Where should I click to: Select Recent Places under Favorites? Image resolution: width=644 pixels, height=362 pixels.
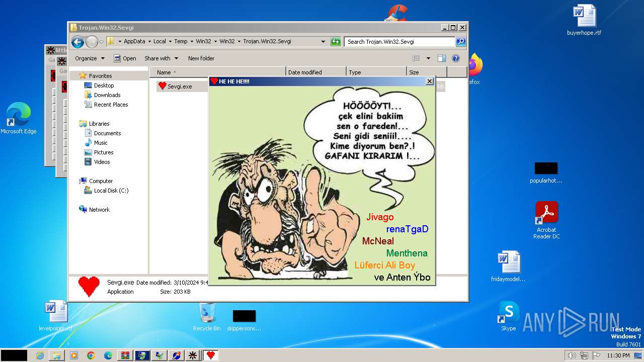point(111,105)
